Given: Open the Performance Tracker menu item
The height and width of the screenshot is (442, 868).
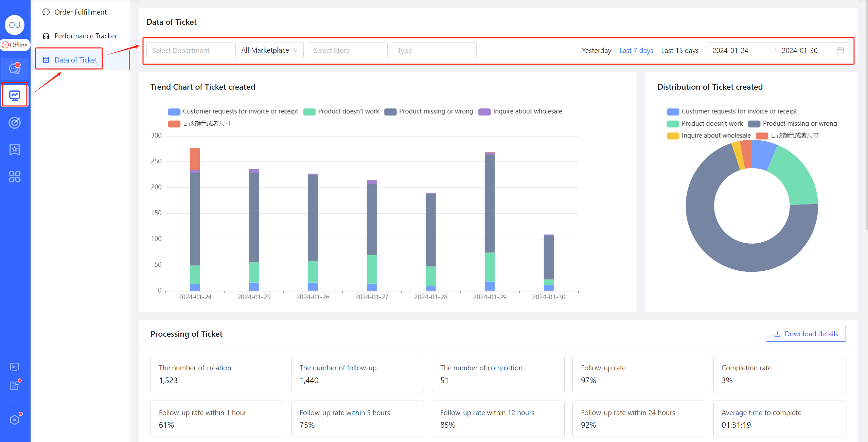Looking at the screenshot, I should pyautogui.click(x=81, y=36).
